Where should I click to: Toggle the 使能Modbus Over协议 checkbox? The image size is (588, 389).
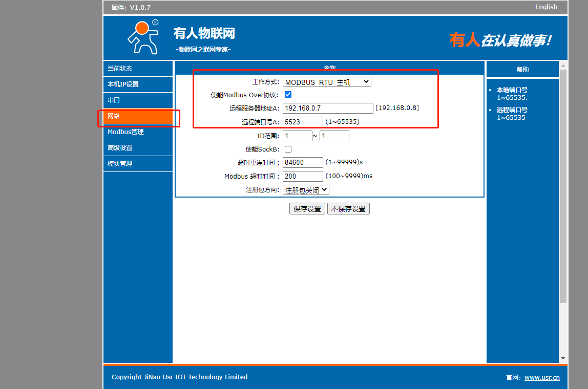pos(288,95)
